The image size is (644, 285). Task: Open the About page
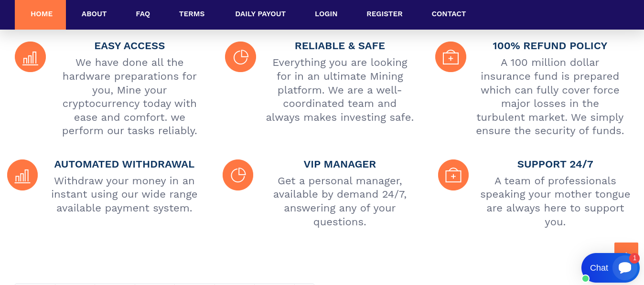pos(94,14)
